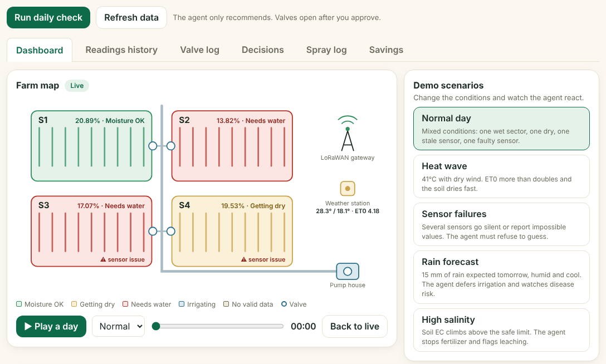
Task: Select the Sensor failures scenario
Action: (501, 224)
